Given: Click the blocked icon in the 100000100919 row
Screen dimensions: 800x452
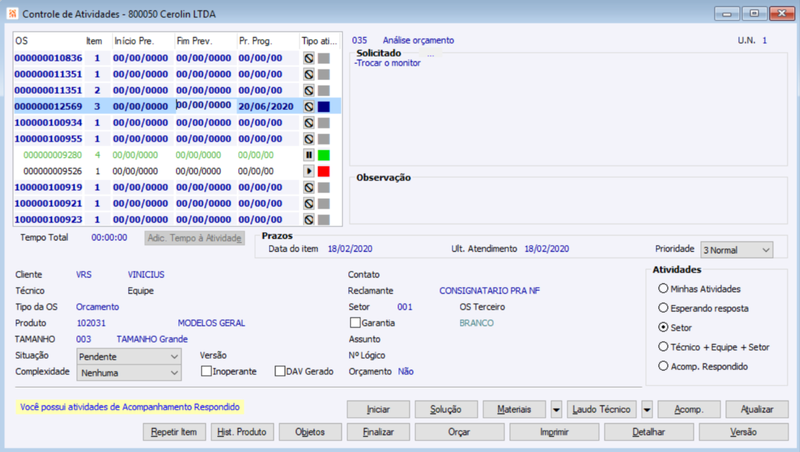Looking at the screenshot, I should coord(309,188).
